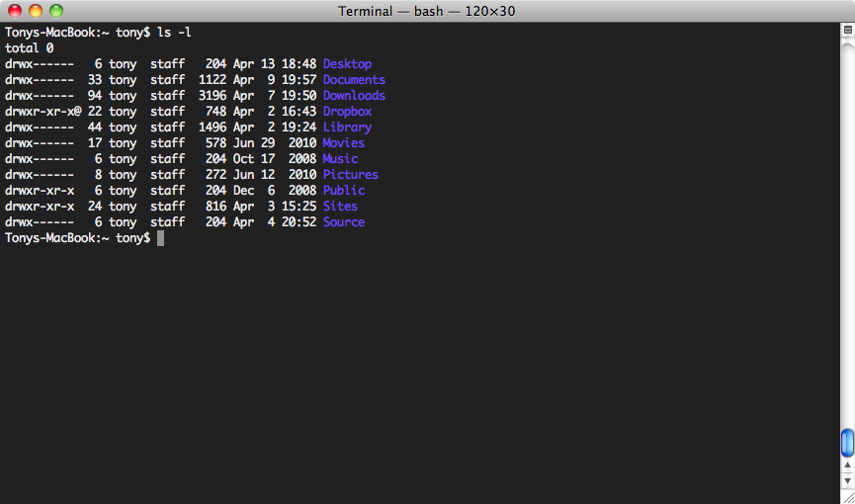
Task: Click the size value 1496 in the Library row
Action: tap(213, 127)
